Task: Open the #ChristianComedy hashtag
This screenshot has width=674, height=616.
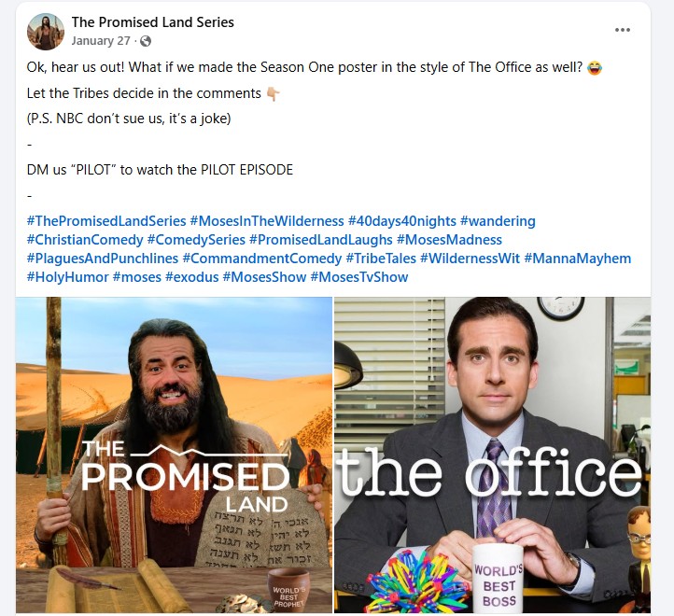Action: pyautogui.click(x=85, y=240)
